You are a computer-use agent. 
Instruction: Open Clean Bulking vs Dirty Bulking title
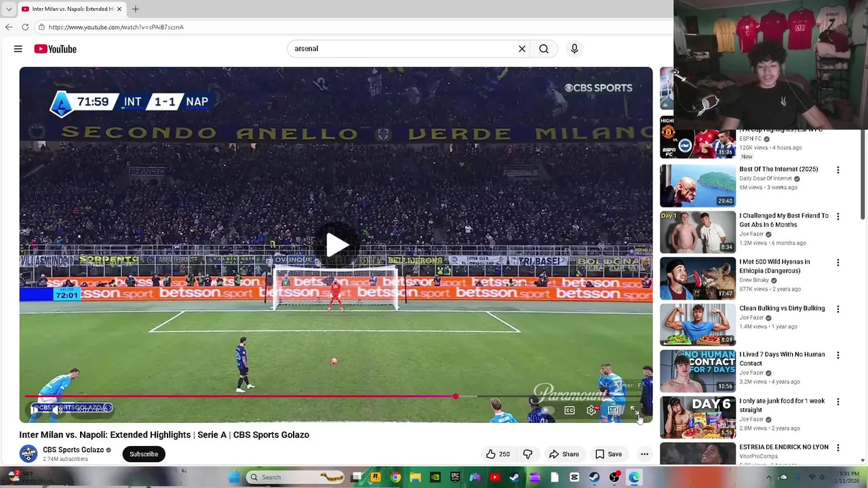coord(782,308)
